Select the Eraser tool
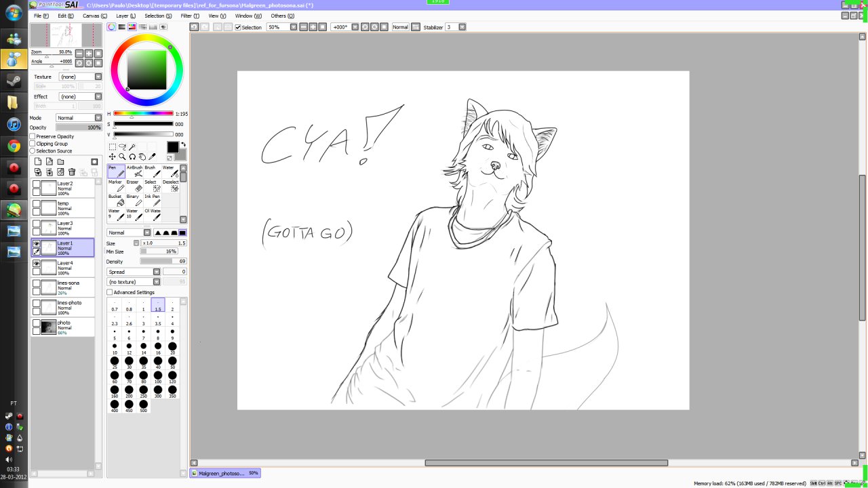This screenshot has width=868, height=488. tap(134, 186)
